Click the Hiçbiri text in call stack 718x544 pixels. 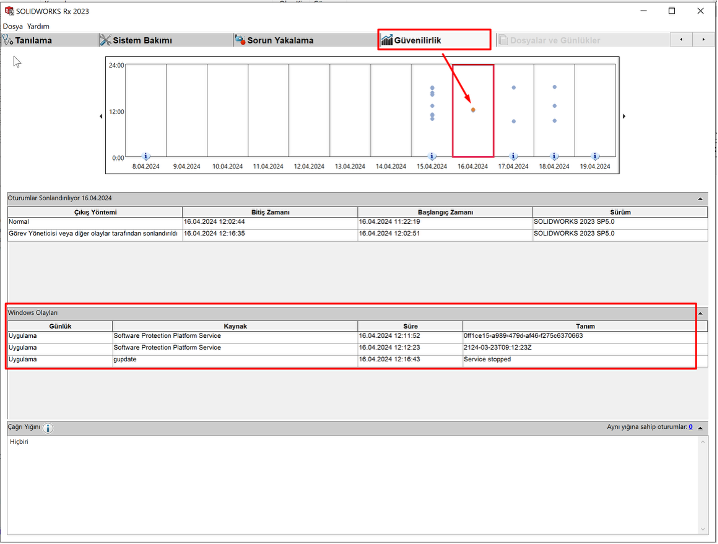[x=19, y=442]
